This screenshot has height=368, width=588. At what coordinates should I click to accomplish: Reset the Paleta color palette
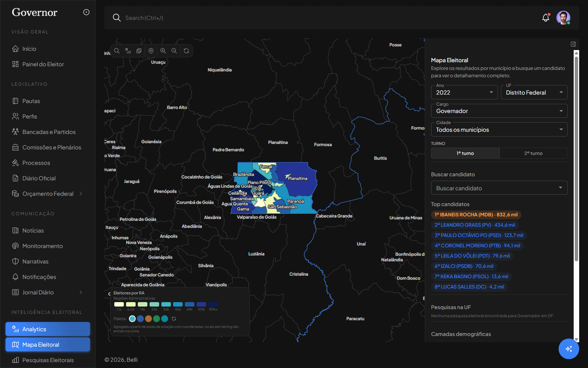click(174, 319)
